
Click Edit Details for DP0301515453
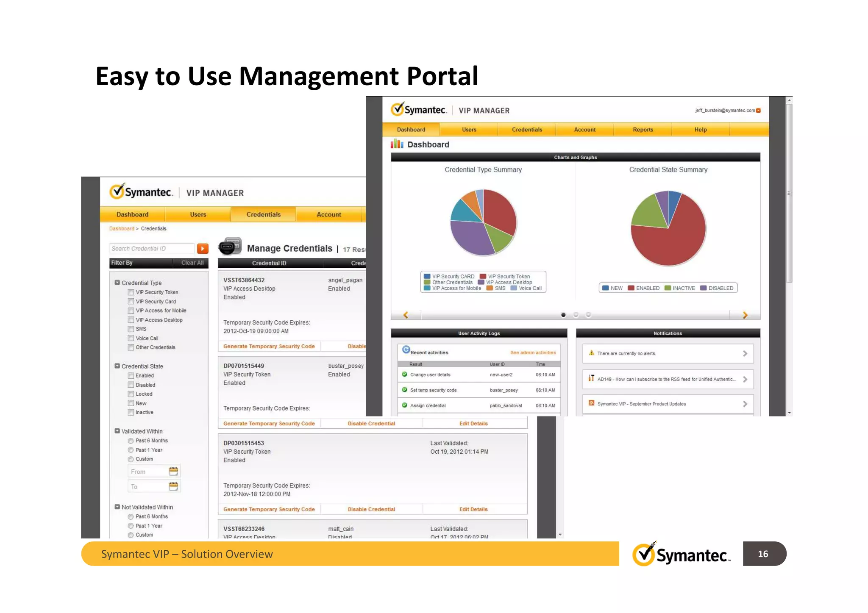coord(473,509)
